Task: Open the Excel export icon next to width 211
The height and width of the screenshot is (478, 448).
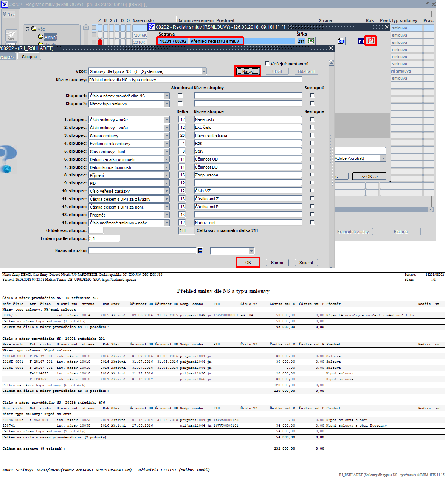Action: (312, 41)
